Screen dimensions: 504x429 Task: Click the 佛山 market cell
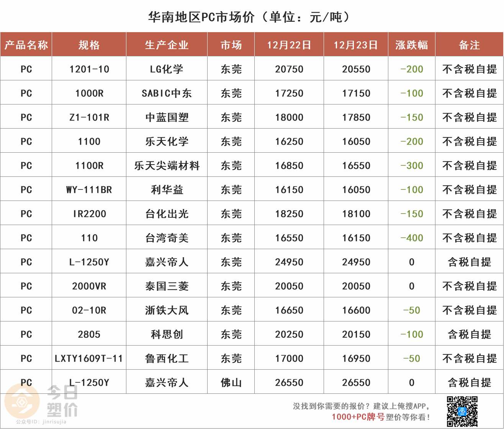click(x=231, y=383)
